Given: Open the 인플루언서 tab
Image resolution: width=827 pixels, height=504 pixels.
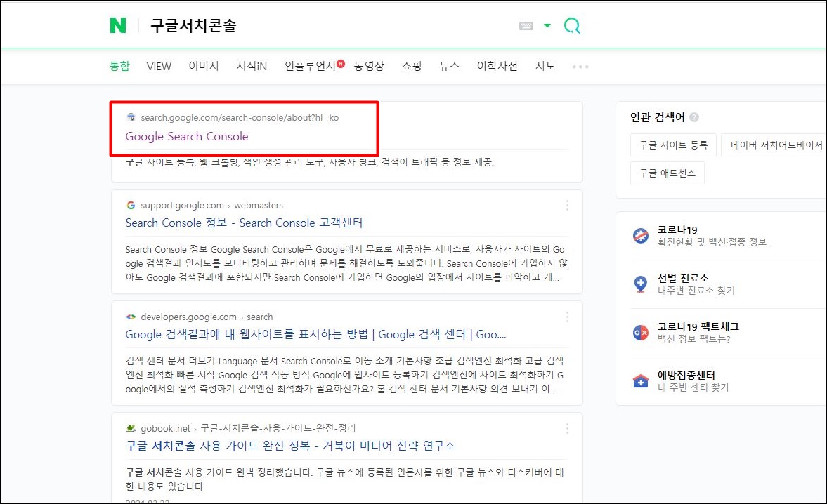Looking at the screenshot, I should point(310,66).
